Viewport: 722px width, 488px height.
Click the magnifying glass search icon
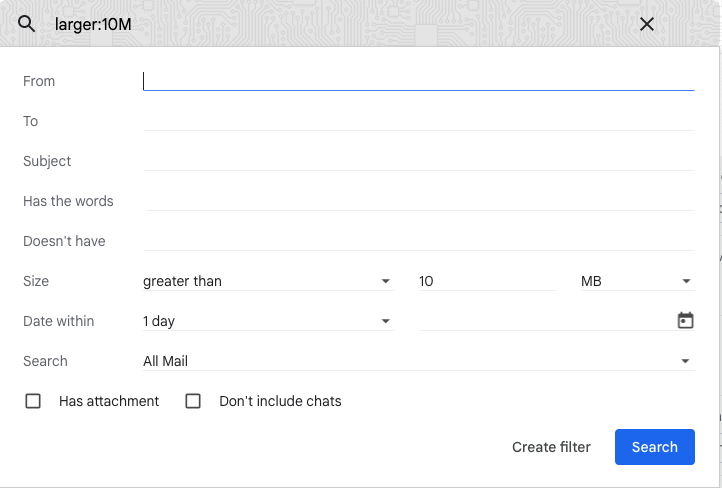pos(26,23)
